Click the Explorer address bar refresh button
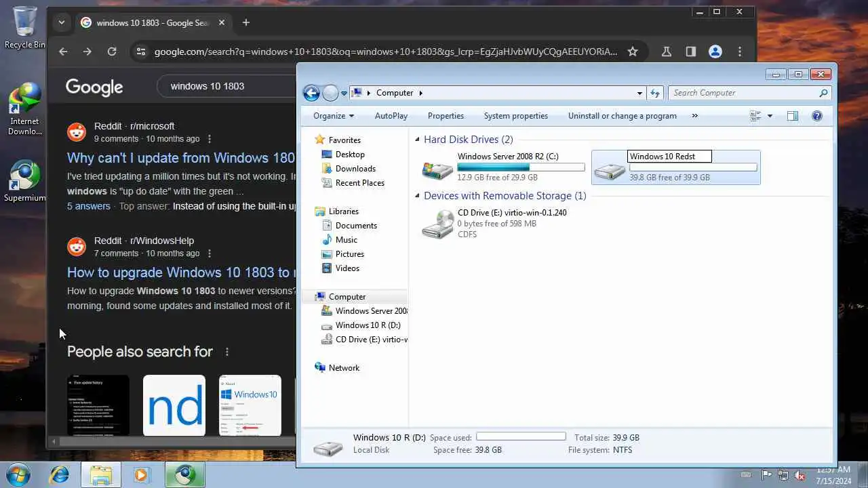 (655, 93)
